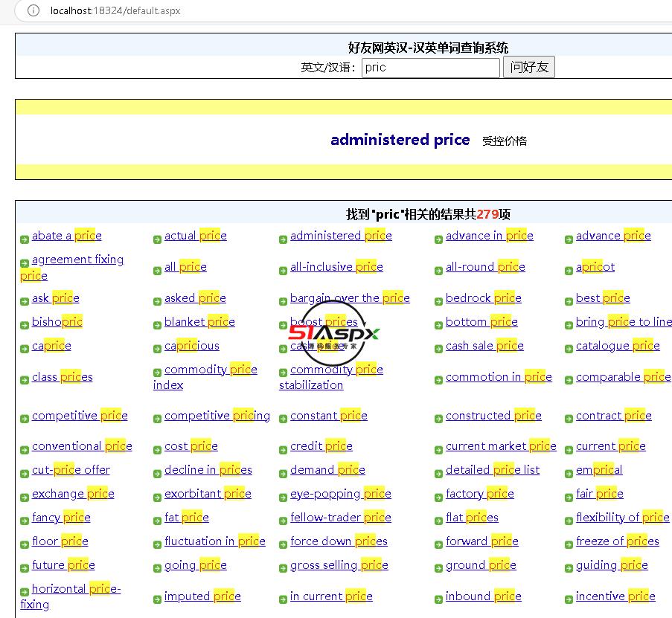Click green arrow icon before 'empirical'
This screenshot has height=618, width=672.
(569, 474)
